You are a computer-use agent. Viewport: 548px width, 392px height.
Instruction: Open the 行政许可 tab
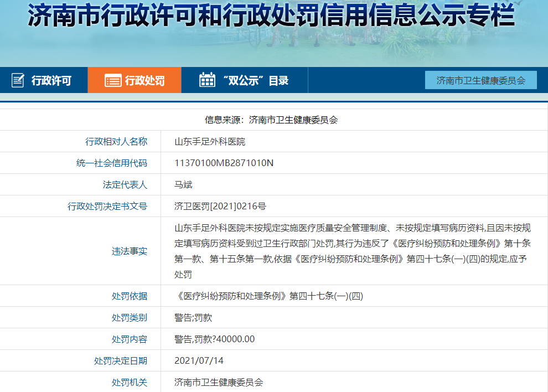coord(44,80)
